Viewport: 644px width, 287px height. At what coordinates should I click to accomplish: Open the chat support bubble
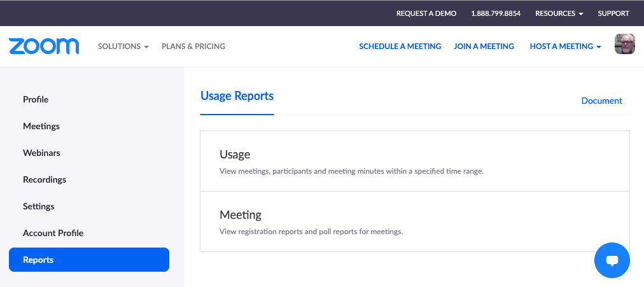612,260
